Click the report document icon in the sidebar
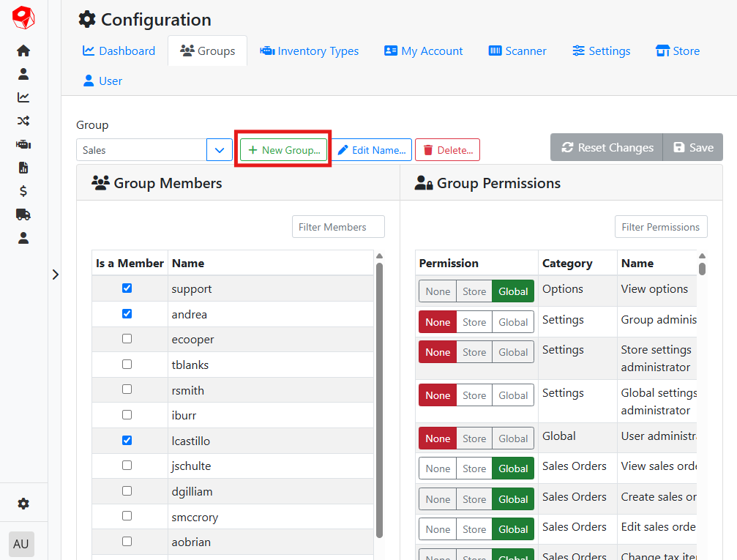 [x=23, y=168]
